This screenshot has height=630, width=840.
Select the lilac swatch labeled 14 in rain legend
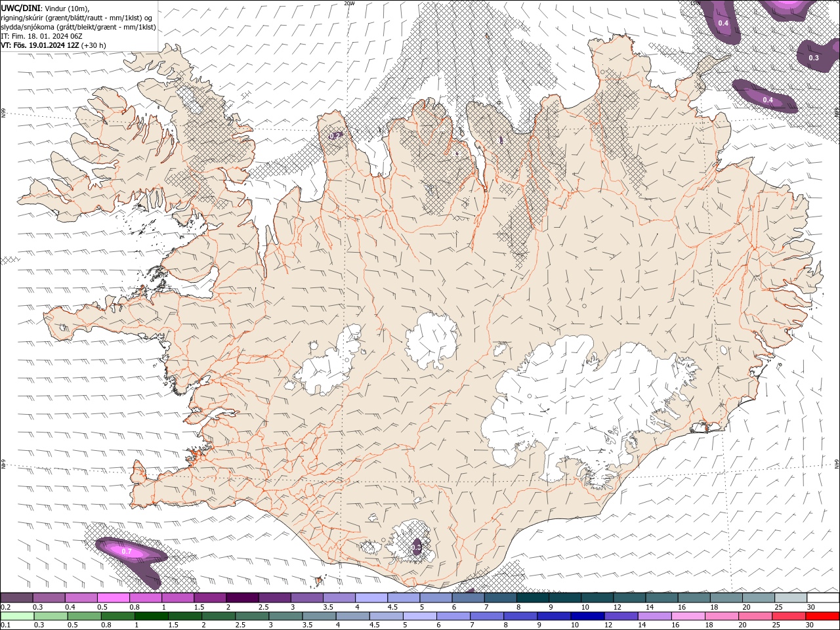655,616
